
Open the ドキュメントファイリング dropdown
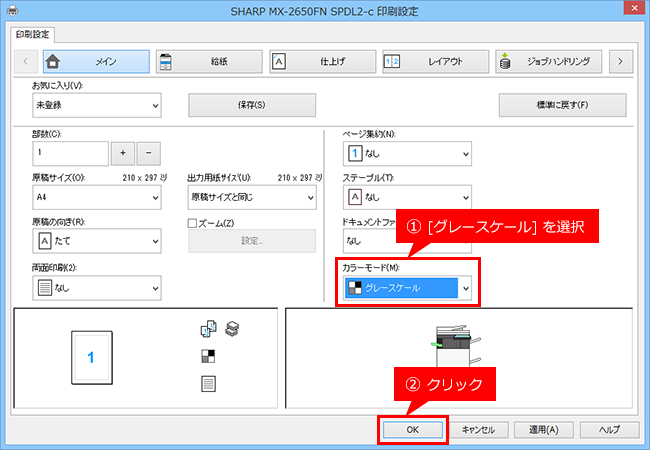[407, 241]
